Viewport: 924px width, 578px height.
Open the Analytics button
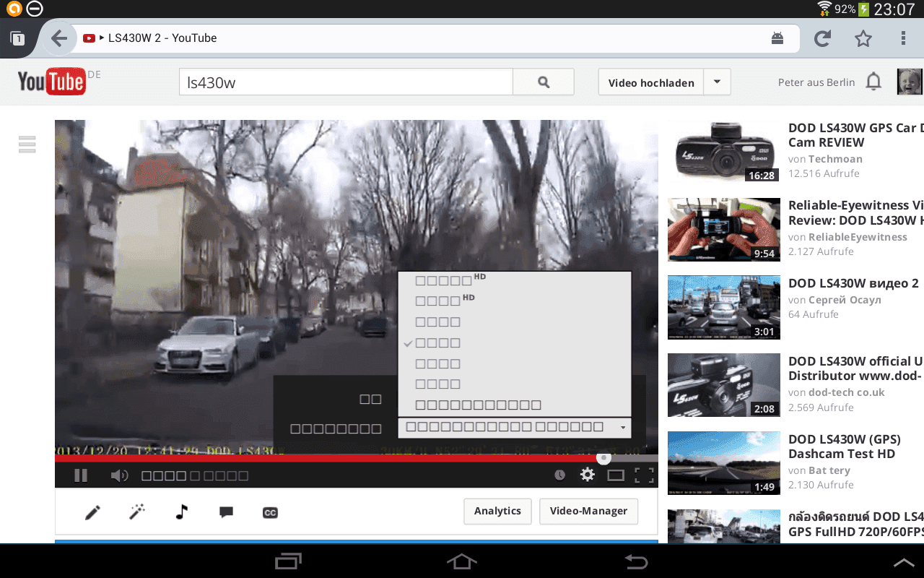497,511
